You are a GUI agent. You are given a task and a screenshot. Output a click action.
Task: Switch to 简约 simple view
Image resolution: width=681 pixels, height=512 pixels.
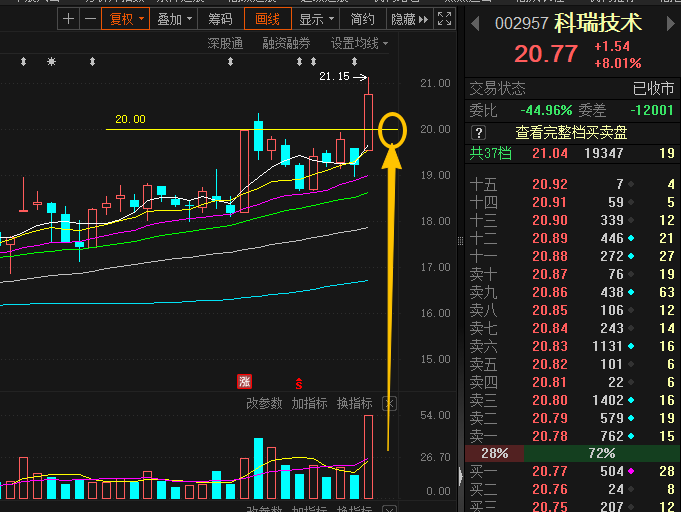coord(362,19)
